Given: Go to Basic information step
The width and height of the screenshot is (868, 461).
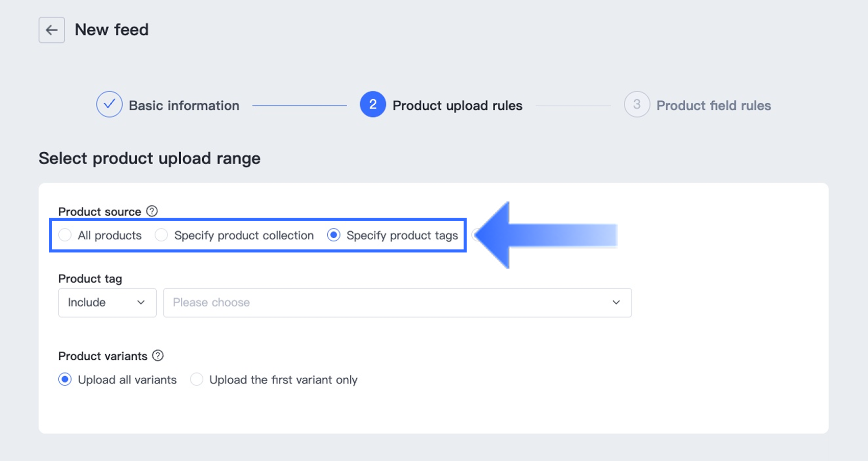Looking at the screenshot, I should click(184, 106).
